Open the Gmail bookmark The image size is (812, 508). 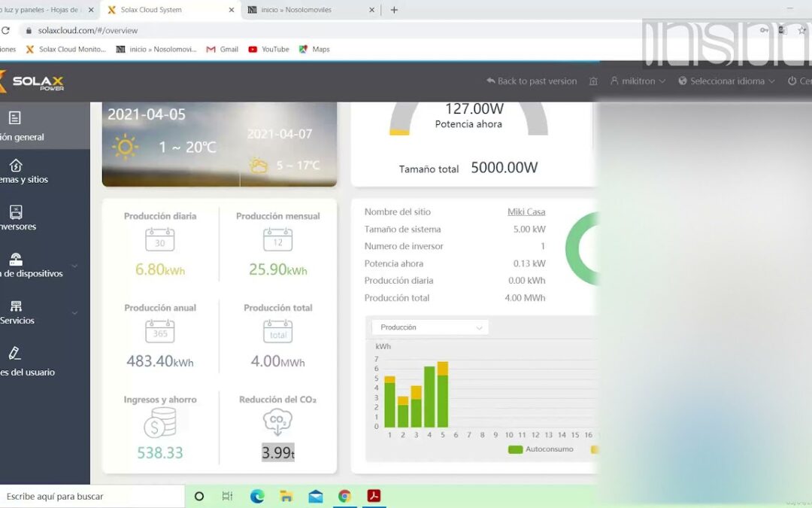[222, 49]
